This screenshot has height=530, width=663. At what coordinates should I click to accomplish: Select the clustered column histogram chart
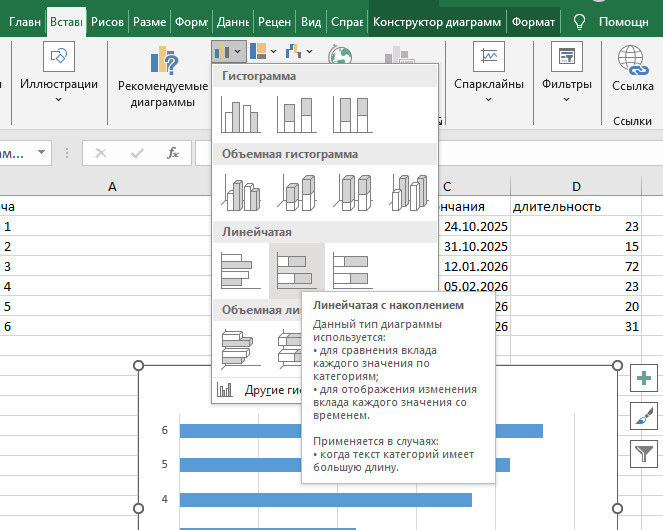(x=240, y=115)
